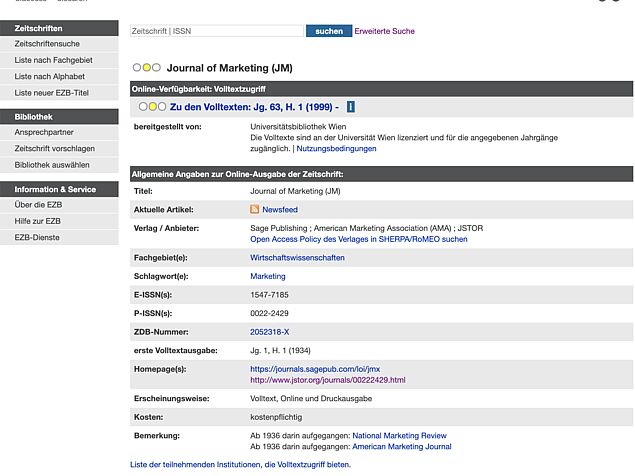Image resolution: width=635 pixels, height=476 pixels.
Task: Open Hilfe zur EZB
Action: click(59, 221)
